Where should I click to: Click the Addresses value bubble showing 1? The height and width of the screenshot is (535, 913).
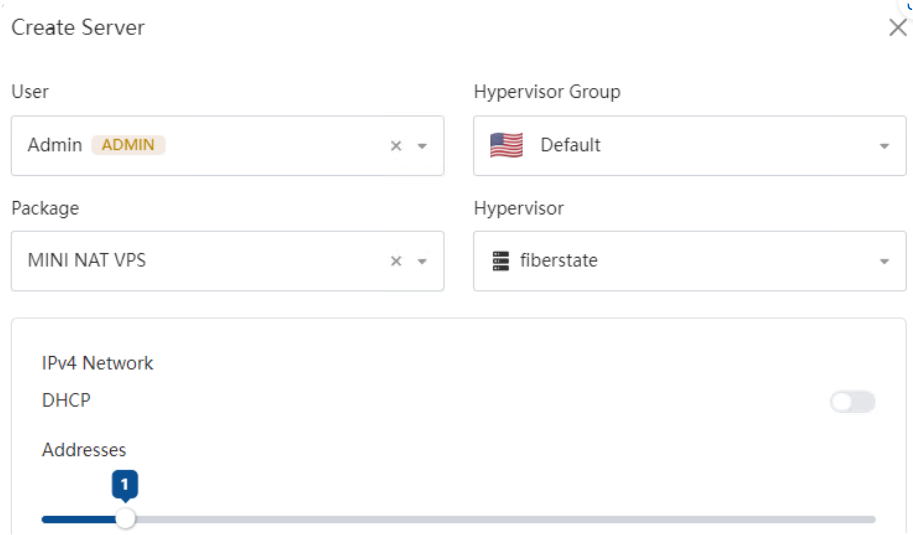click(x=125, y=484)
